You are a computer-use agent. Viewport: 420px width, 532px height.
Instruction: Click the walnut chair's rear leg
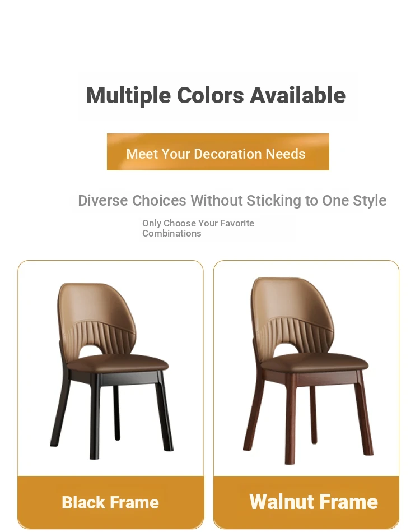[x=313, y=415]
